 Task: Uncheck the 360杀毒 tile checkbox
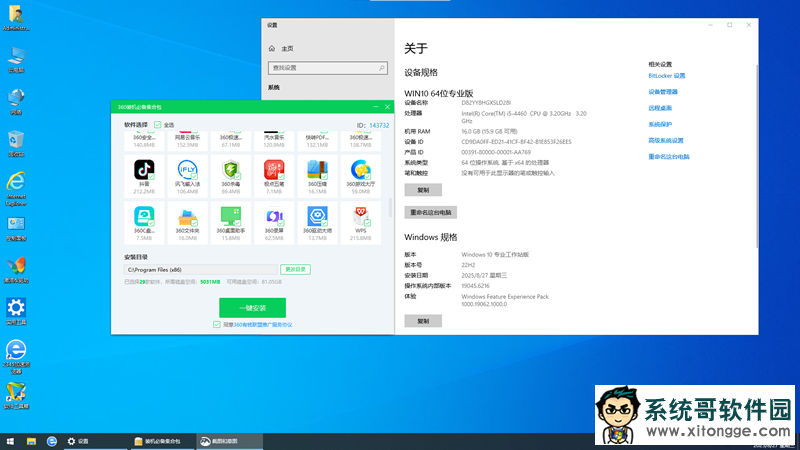[238, 177]
